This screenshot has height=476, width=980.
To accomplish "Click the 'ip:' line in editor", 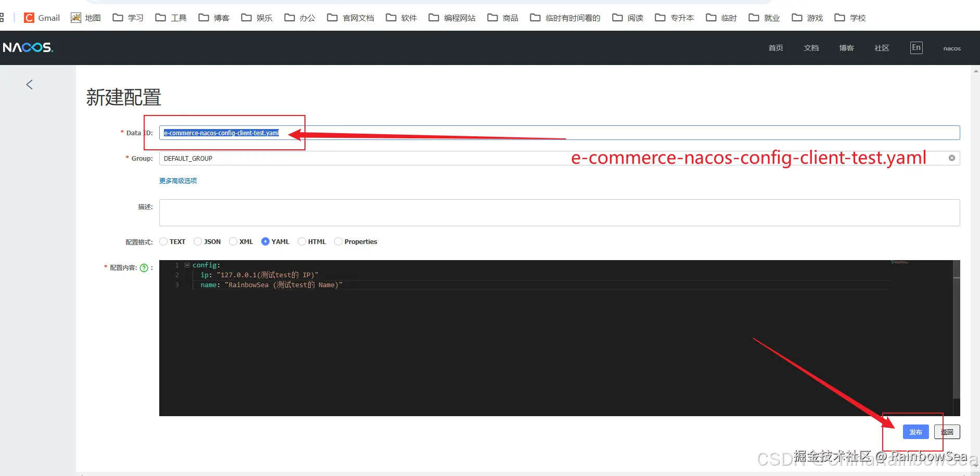I will pos(259,275).
